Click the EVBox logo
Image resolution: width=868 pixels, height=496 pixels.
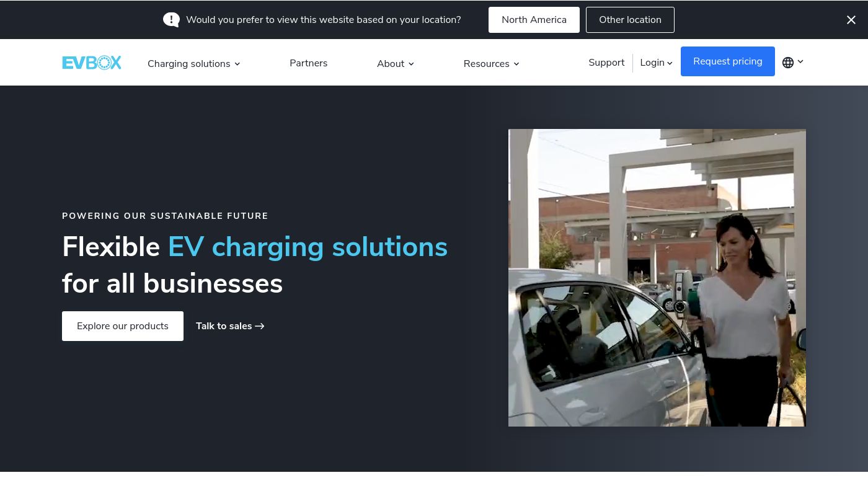(92, 63)
